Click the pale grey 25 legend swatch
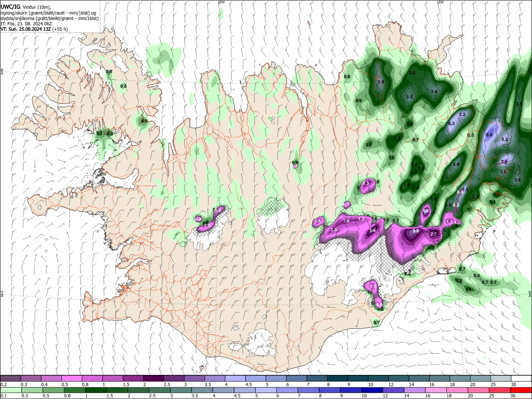 click(x=501, y=378)
